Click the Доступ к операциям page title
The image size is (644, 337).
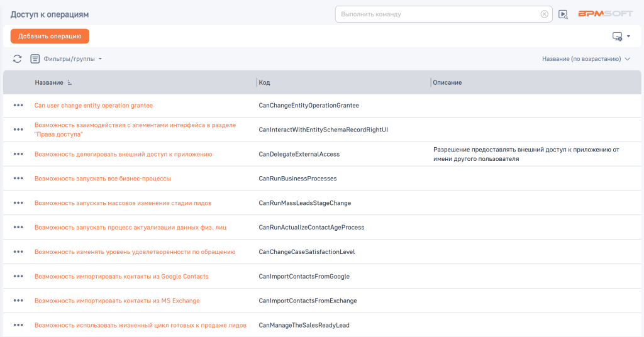pyautogui.click(x=49, y=14)
